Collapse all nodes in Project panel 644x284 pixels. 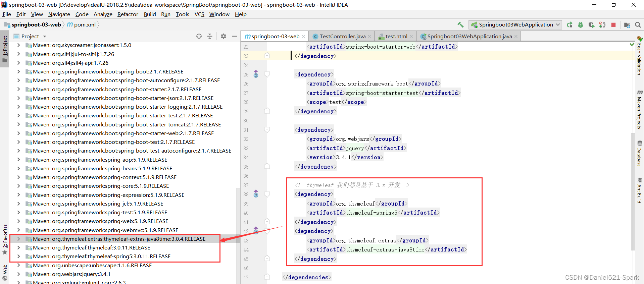pos(210,36)
